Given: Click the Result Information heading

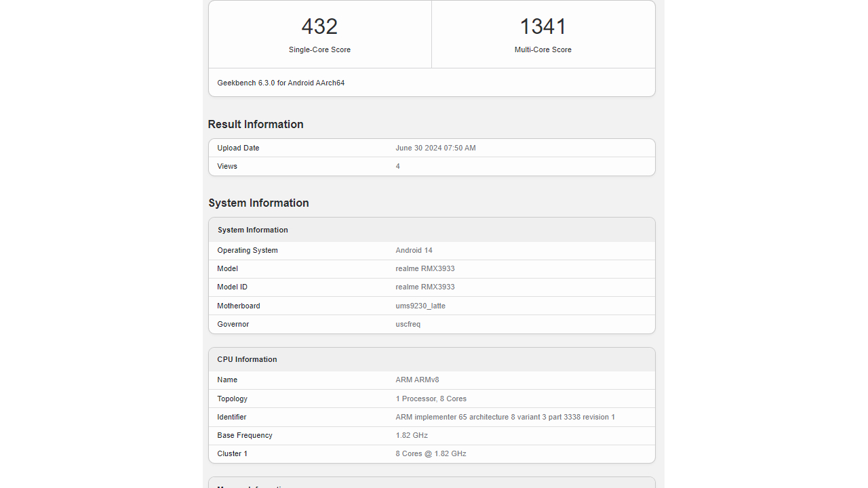Looking at the screenshot, I should (256, 124).
